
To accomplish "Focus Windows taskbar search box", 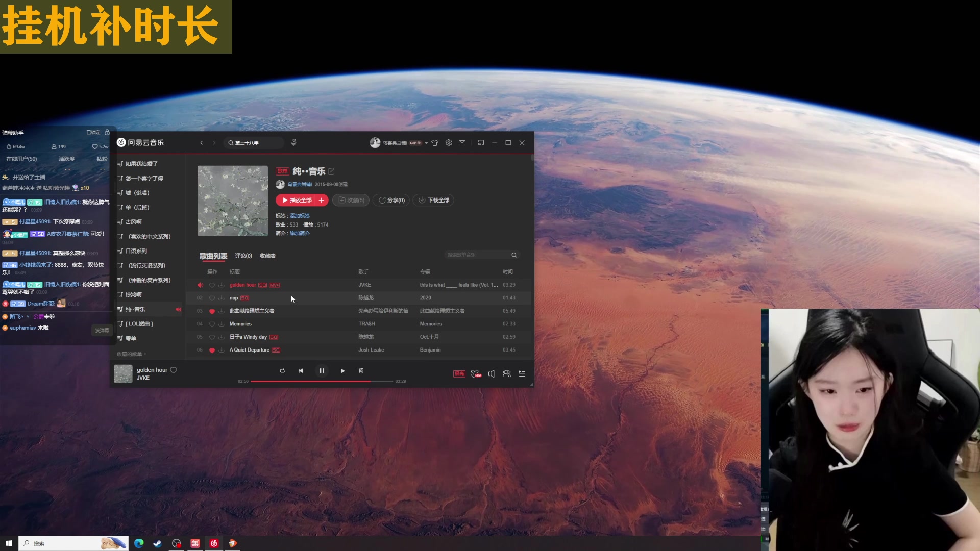I will click(73, 543).
